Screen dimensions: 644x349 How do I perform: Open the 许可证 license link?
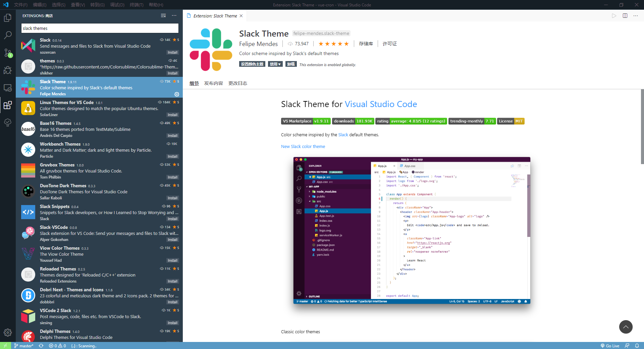tap(389, 44)
